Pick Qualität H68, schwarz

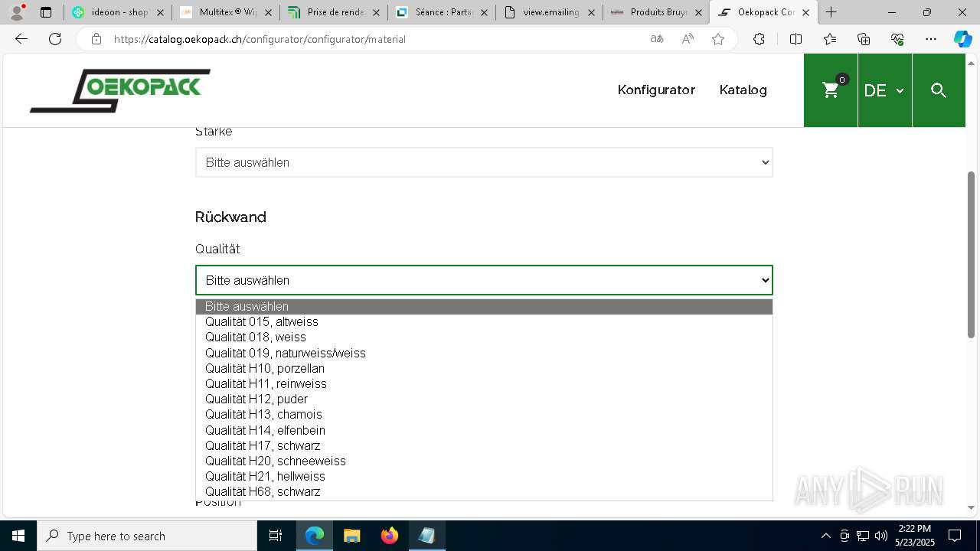pyautogui.click(x=484, y=492)
